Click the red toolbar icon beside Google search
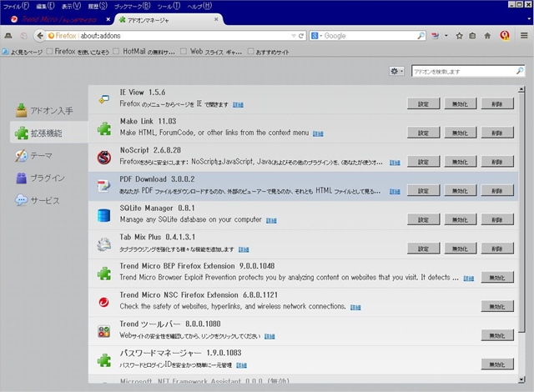 [x=436, y=35]
